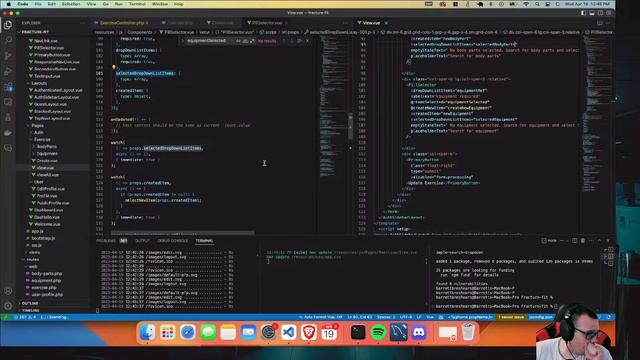Toggle Use Regular Expression in find widget
The width and height of the screenshot is (640, 360).
tap(252, 41)
